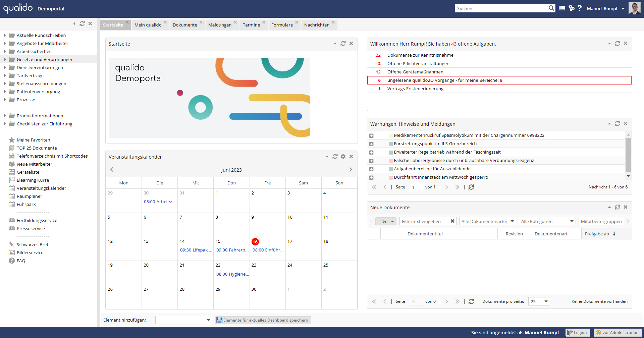Open Offene Gerätemaßnahmen task
This screenshot has height=338, width=644.
(x=415, y=72)
